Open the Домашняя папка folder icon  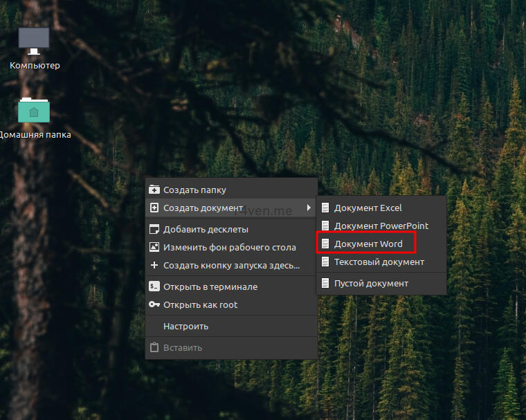coord(34,110)
